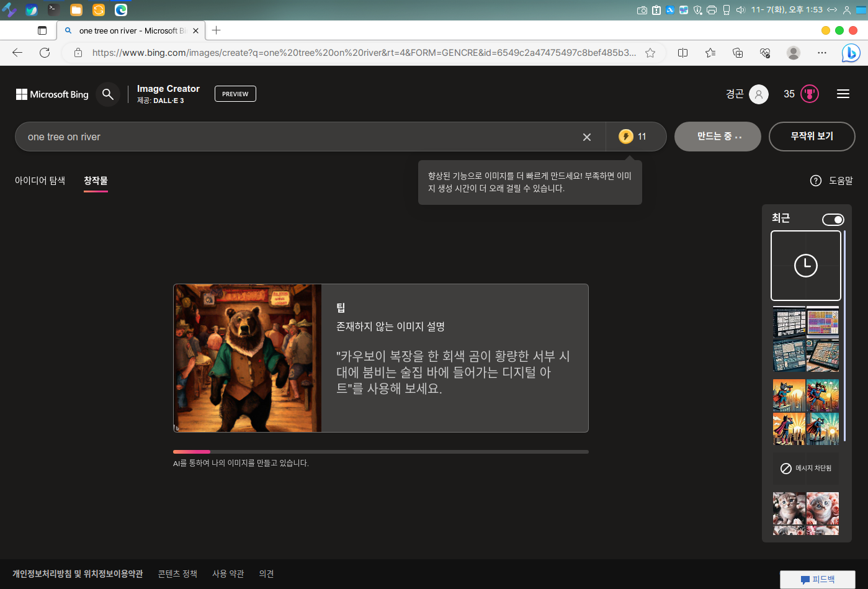Click the Bing Copilot sidebar icon
Image resolution: width=868 pixels, height=589 pixels.
[850, 53]
